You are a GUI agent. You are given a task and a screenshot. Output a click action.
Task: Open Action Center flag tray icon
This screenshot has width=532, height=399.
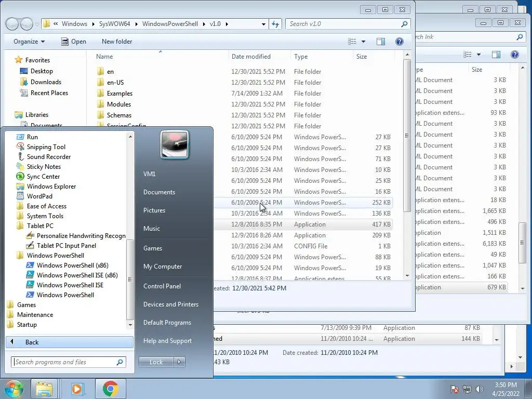click(455, 389)
